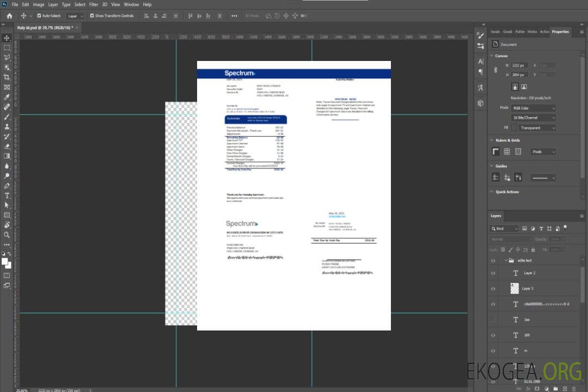Screen dimensions: 588x392
Task: Open the RGB Color mode dropdown
Action: coord(533,108)
